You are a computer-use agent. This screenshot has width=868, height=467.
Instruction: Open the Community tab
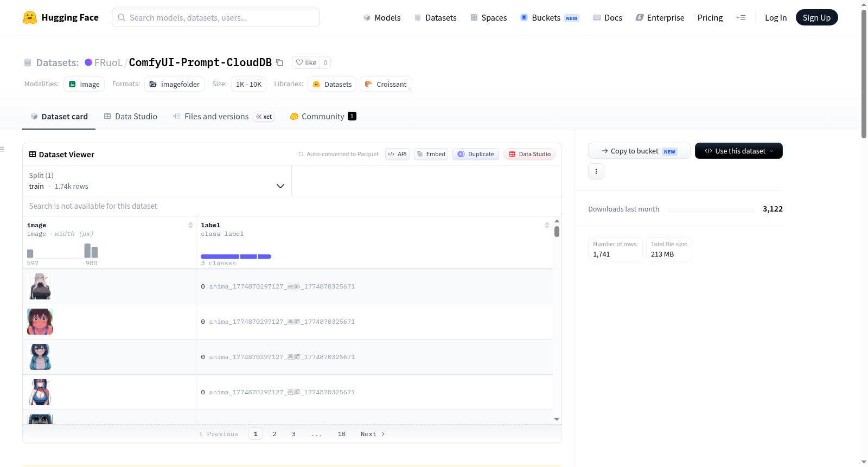[x=323, y=117]
